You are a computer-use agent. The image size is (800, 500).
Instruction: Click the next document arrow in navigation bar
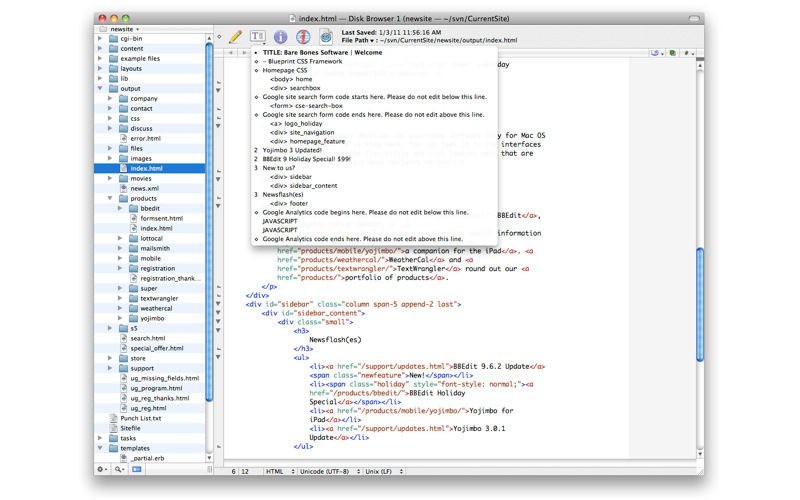[x=243, y=53]
